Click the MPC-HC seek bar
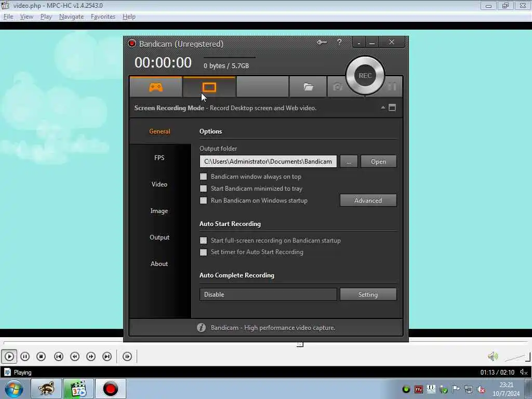Screen dimensions: 532x399 click(266, 343)
